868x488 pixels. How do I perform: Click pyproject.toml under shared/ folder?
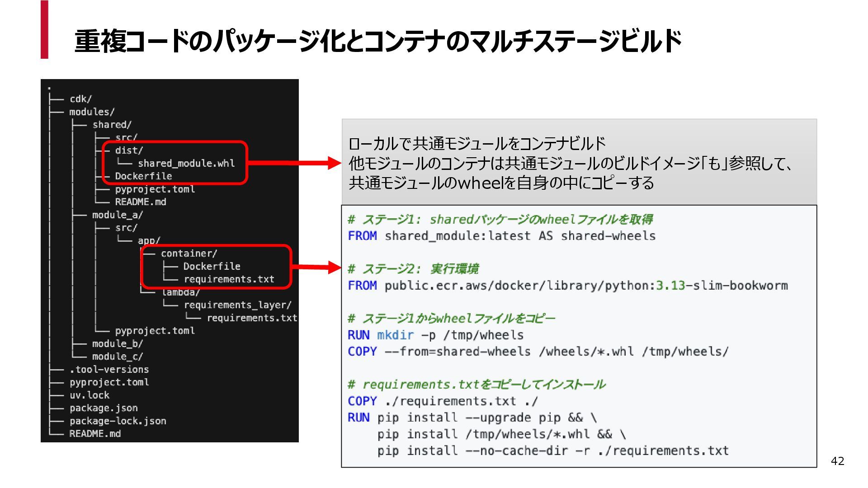click(155, 189)
